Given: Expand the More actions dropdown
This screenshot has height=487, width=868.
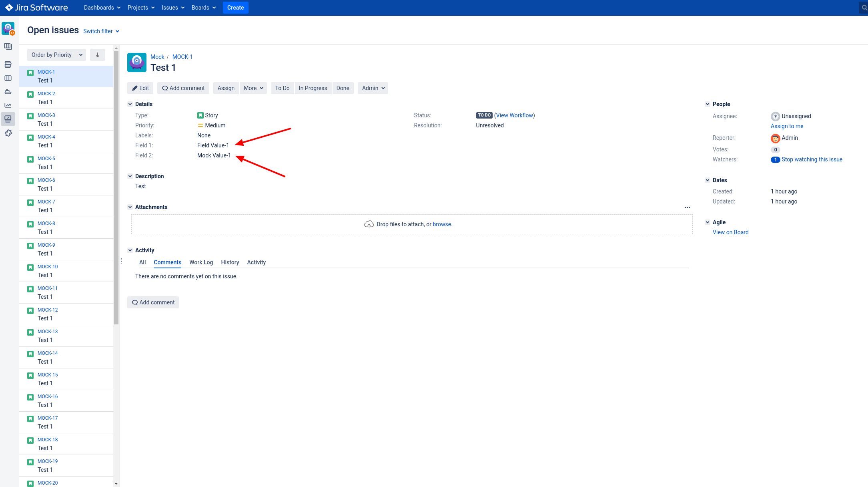Looking at the screenshot, I should pos(253,88).
